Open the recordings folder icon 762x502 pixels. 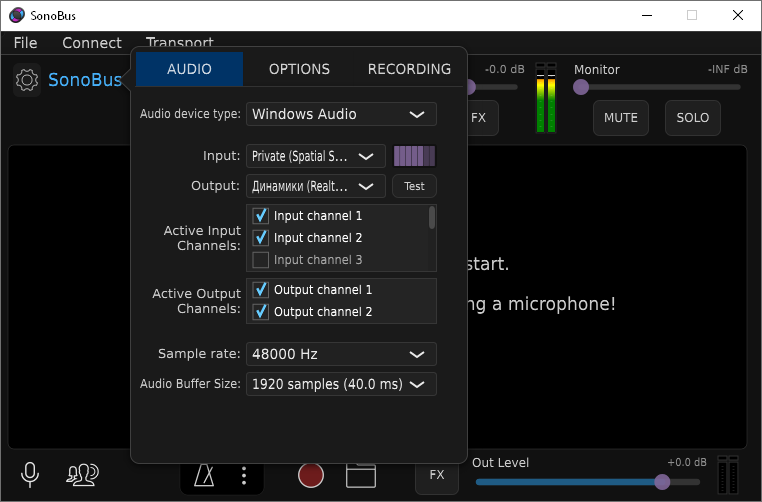click(x=361, y=475)
